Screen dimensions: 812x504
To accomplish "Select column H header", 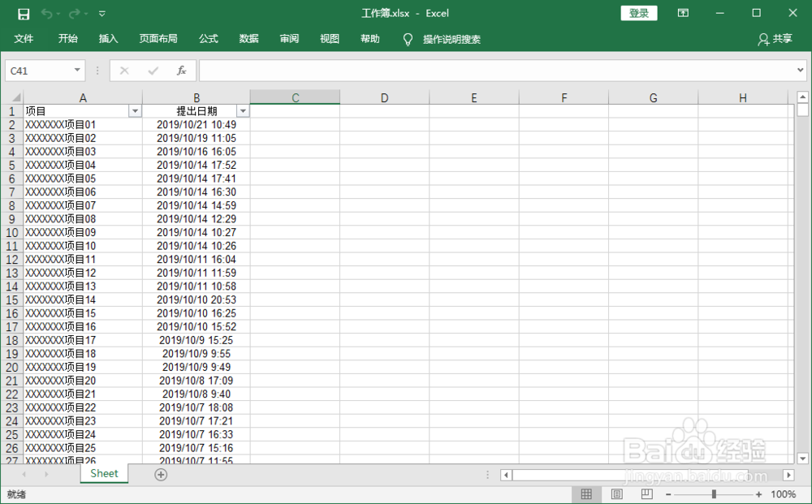I will pos(743,97).
